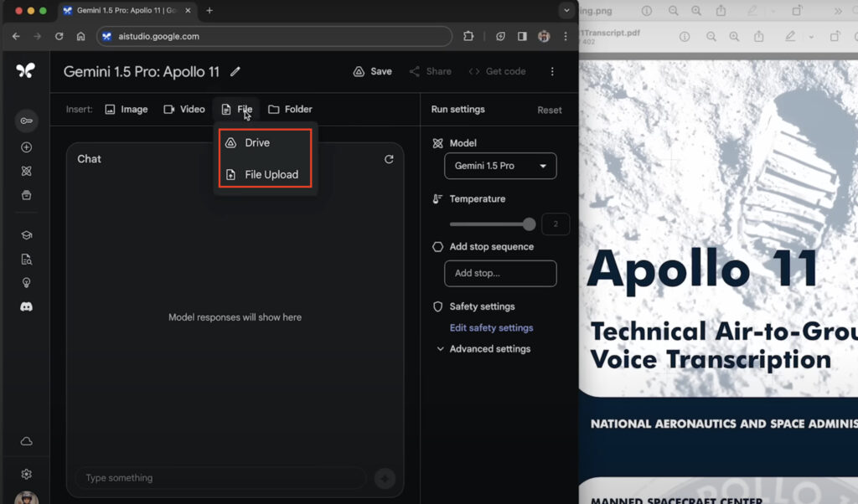Open the three-dot menu beside Get code

[x=552, y=72]
